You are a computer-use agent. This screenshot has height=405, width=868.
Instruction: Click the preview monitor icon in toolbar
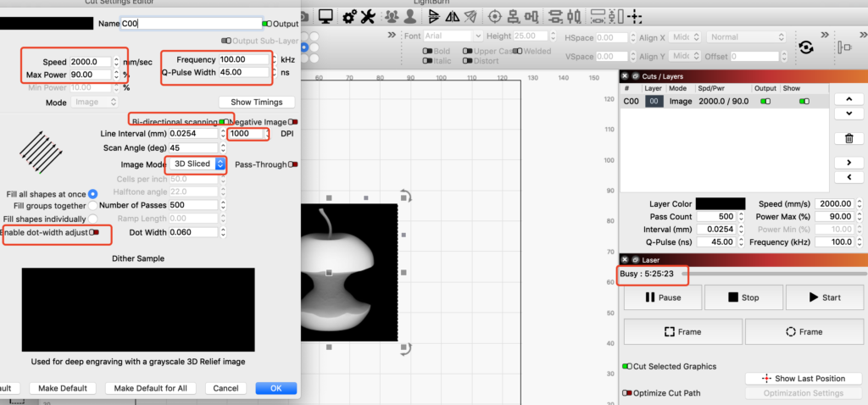pyautogui.click(x=325, y=16)
